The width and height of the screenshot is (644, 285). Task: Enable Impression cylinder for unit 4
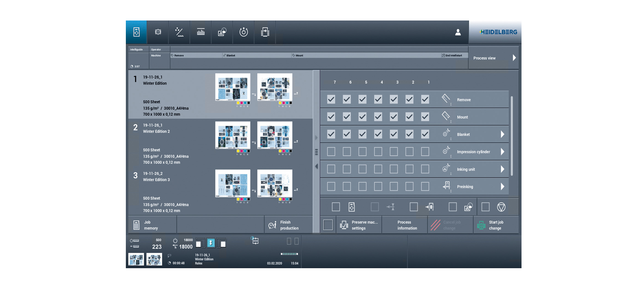[378, 152]
